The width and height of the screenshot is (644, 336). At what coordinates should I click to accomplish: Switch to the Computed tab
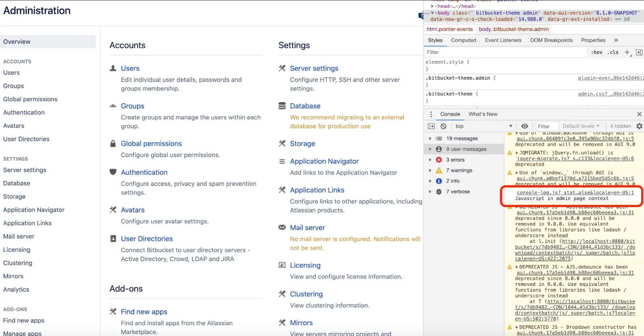pos(463,40)
